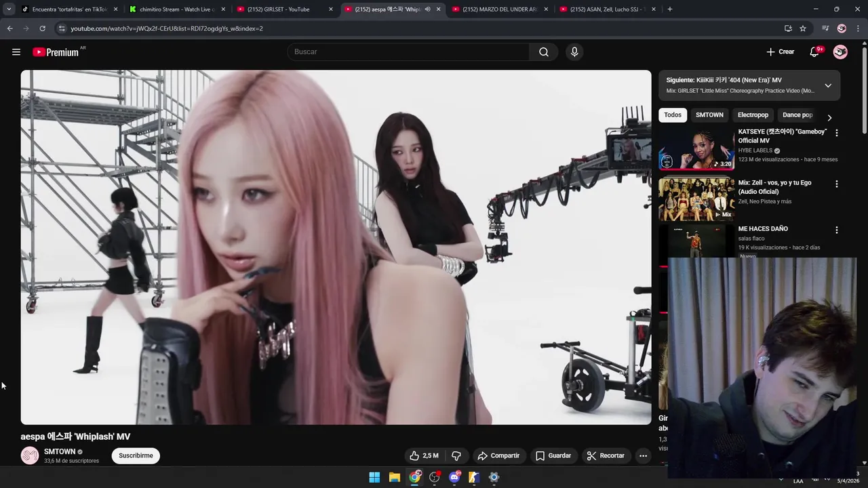This screenshot has width=868, height=488.
Task: Open the YouTube account avatar menu
Action: point(840,52)
